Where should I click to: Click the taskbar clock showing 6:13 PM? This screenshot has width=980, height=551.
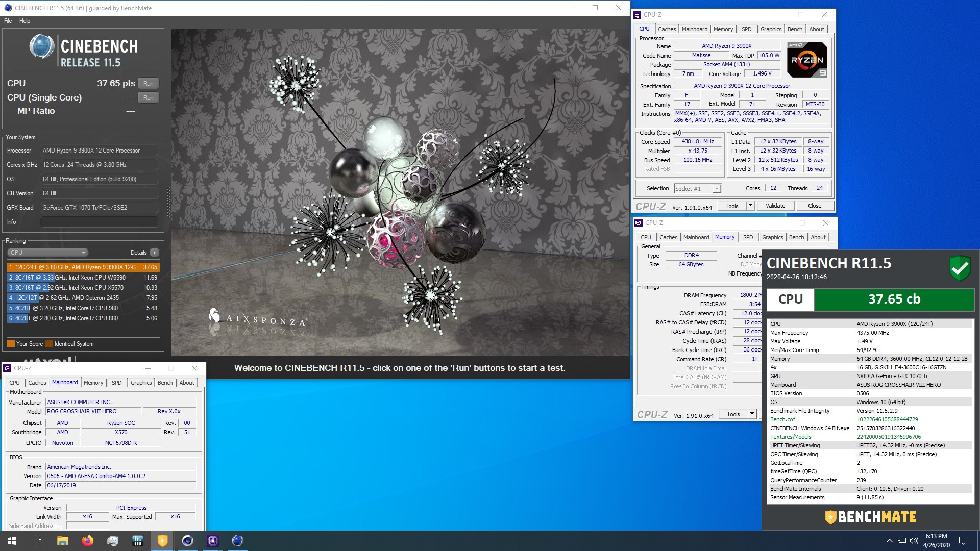click(x=936, y=541)
